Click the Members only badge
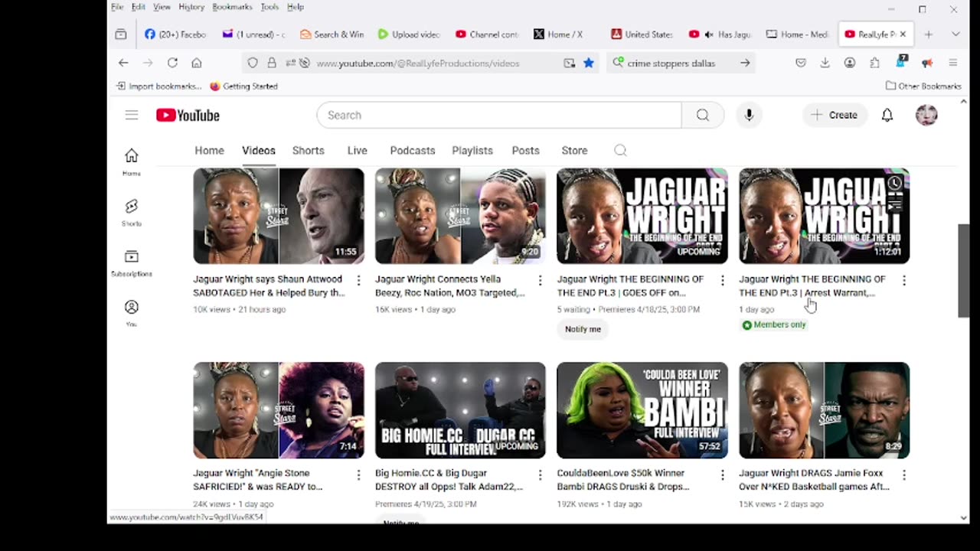980x551 pixels. 774,324
